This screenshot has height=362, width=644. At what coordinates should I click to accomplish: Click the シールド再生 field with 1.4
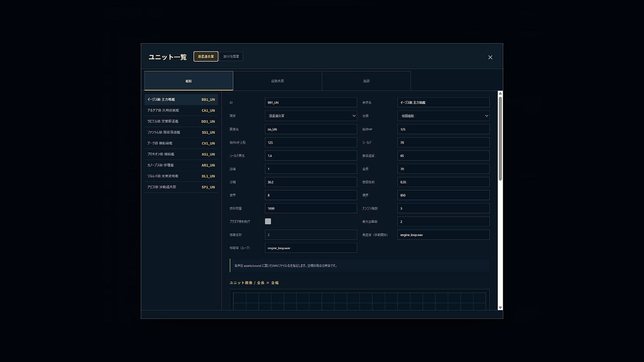coord(311,156)
